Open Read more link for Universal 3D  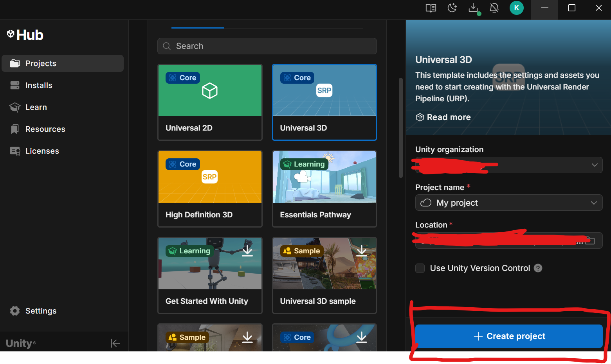click(443, 117)
